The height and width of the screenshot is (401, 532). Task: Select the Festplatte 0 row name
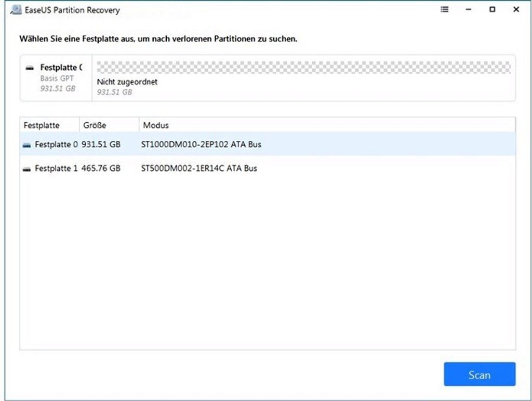click(x=56, y=145)
